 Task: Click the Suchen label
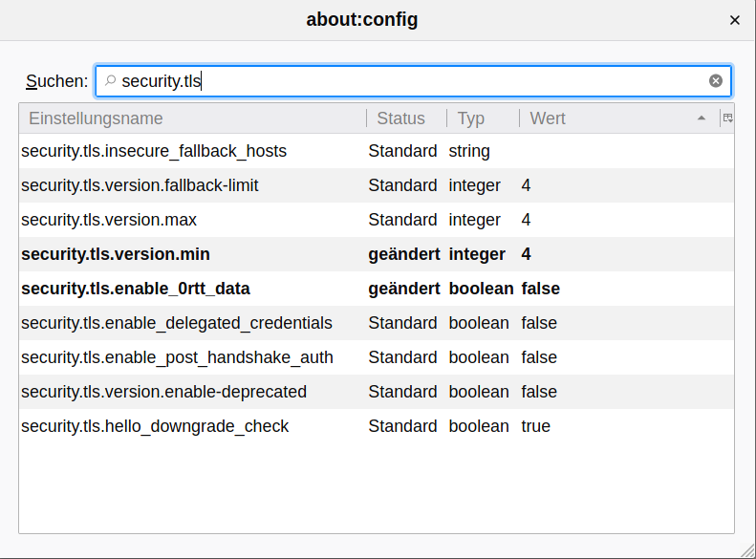click(x=57, y=81)
